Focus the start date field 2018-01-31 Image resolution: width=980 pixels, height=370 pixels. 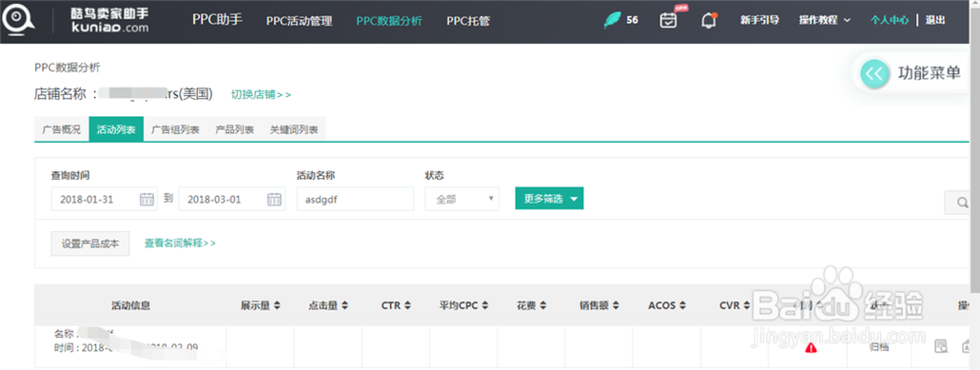pyautogui.click(x=104, y=199)
